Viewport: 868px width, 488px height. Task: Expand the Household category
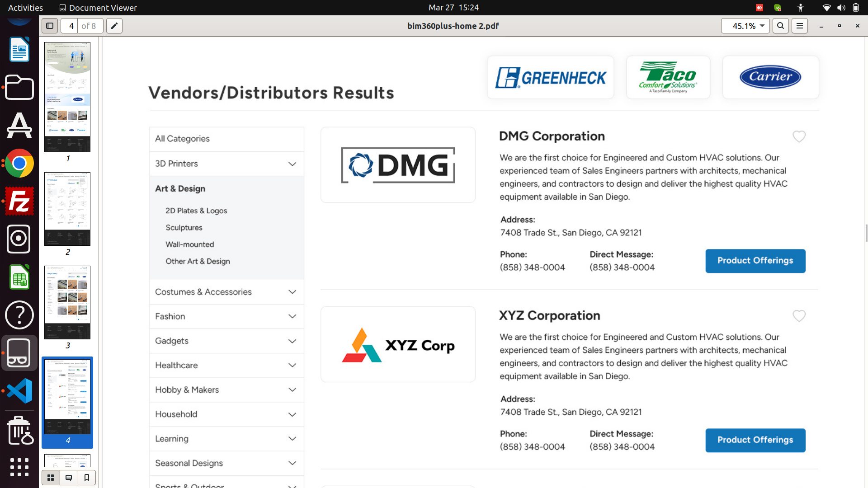coord(292,414)
